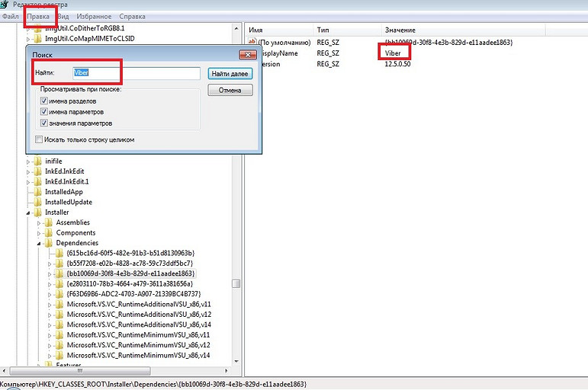This screenshot has height=390, width=588.
Task: Open the Правка menu
Action: pyautogui.click(x=38, y=16)
